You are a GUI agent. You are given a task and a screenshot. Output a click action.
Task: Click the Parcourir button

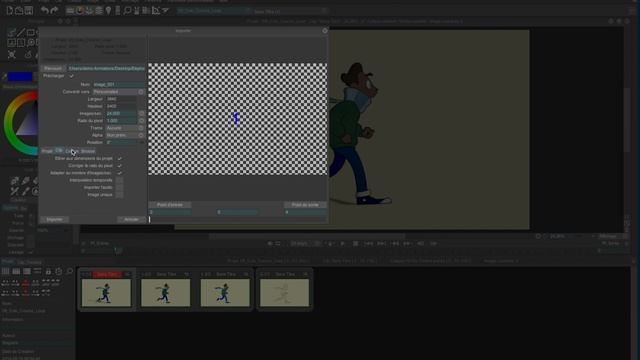pyautogui.click(x=53, y=69)
